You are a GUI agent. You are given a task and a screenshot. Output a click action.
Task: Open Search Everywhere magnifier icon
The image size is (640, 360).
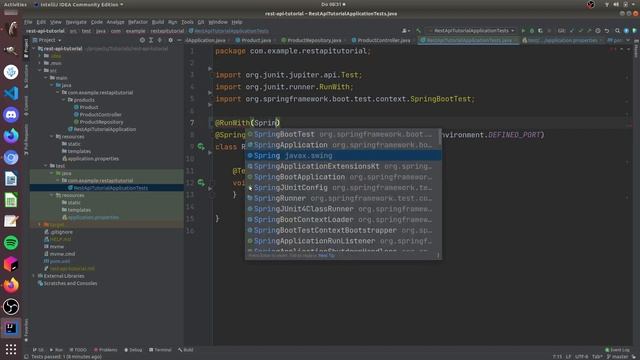(x=617, y=31)
